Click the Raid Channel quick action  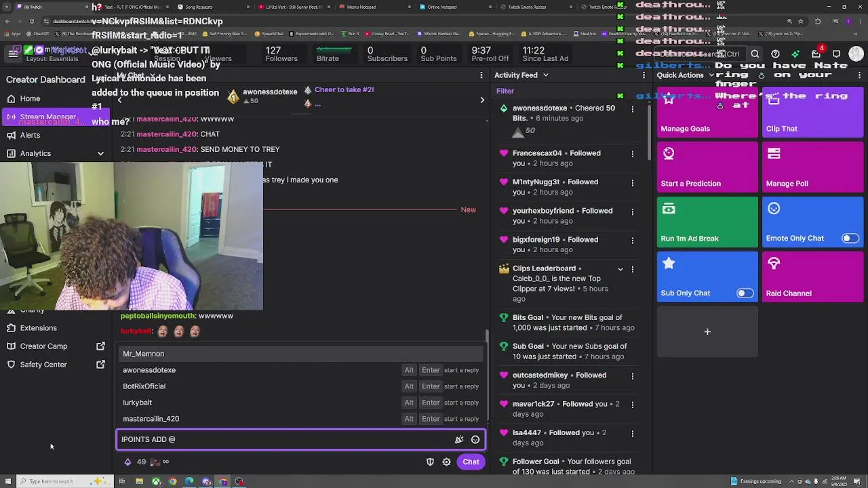(x=812, y=277)
